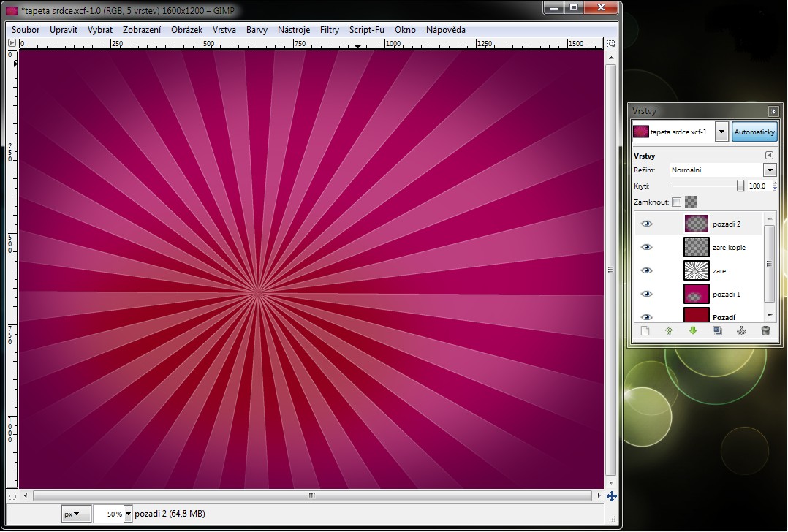Click the layer list vertical scrollbar thumb
Viewport: 788px width, 532px height.
769,264
